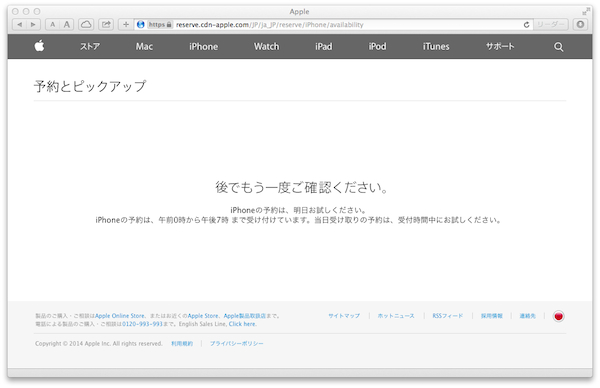Open the Mac navigation tab
Image resolution: width=600 pixels, height=388 pixels.
(x=144, y=47)
